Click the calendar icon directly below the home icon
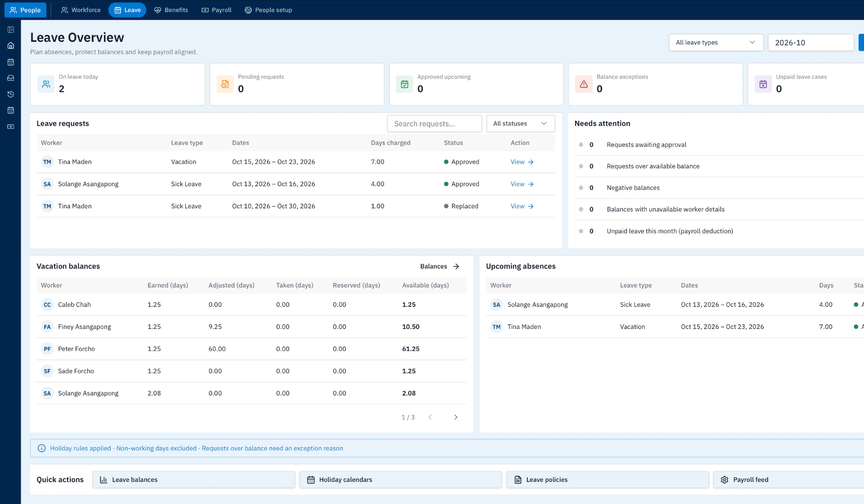Screen dimensions: 864x504 [11, 62]
